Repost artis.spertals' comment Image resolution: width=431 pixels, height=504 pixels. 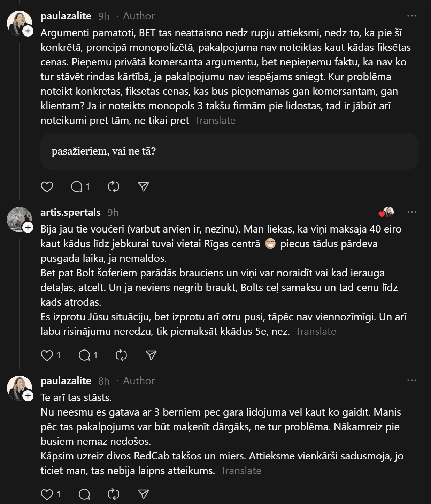pos(121,355)
